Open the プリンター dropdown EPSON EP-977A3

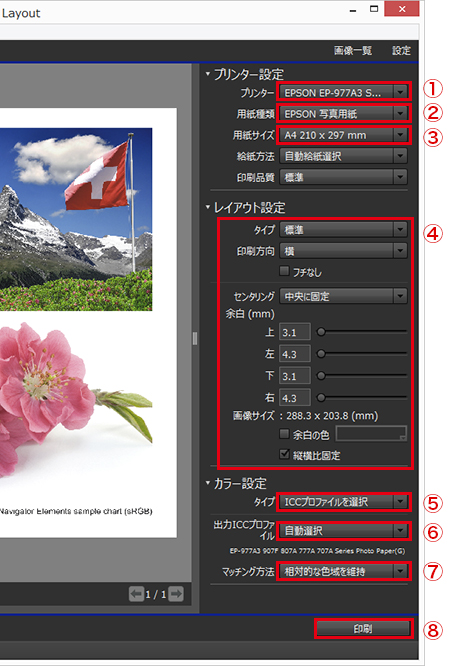343,92
